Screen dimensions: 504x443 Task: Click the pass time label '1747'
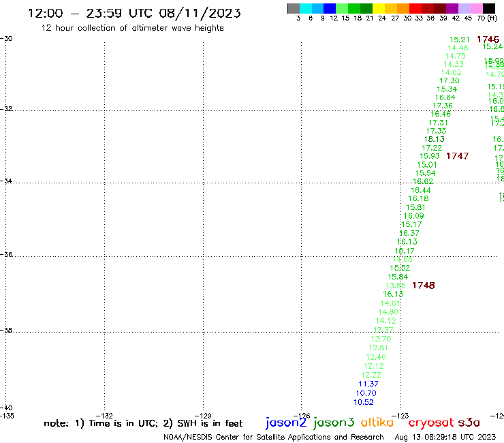458,156
